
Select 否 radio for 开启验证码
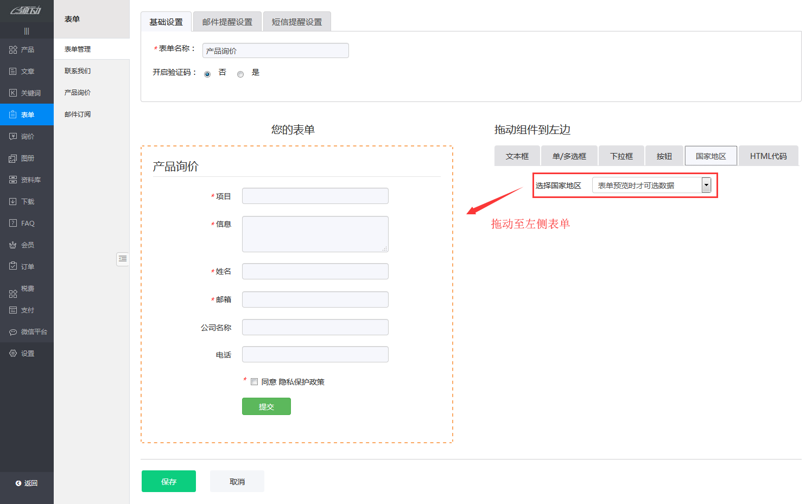(207, 74)
